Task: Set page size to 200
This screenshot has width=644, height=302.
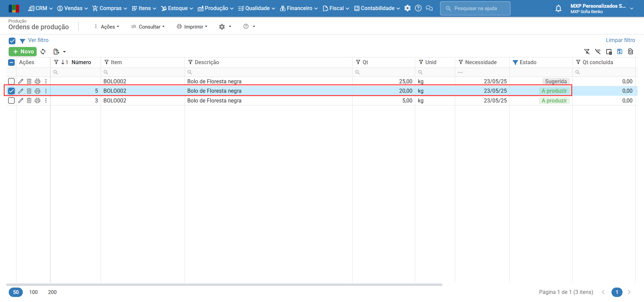Action: [52, 292]
